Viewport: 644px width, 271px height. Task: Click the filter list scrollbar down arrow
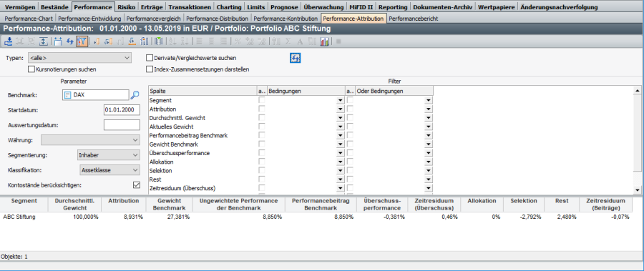[x=637, y=190]
